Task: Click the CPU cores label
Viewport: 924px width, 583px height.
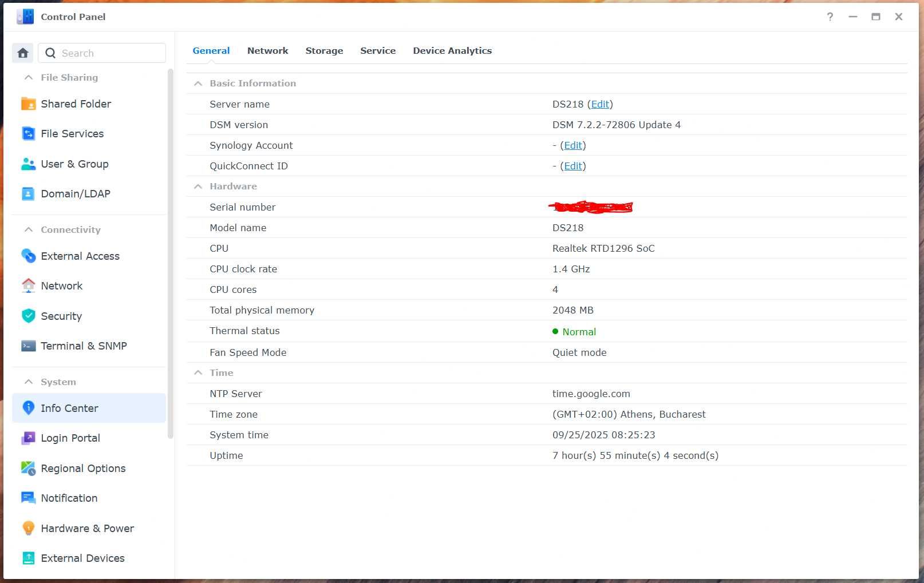Action: (233, 289)
